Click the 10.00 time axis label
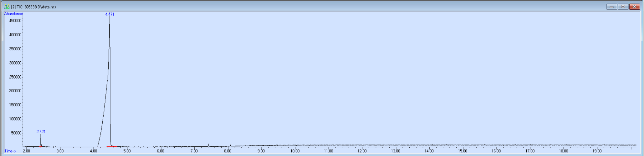Image resolution: width=644 pixels, height=156 pixels. (x=295, y=151)
